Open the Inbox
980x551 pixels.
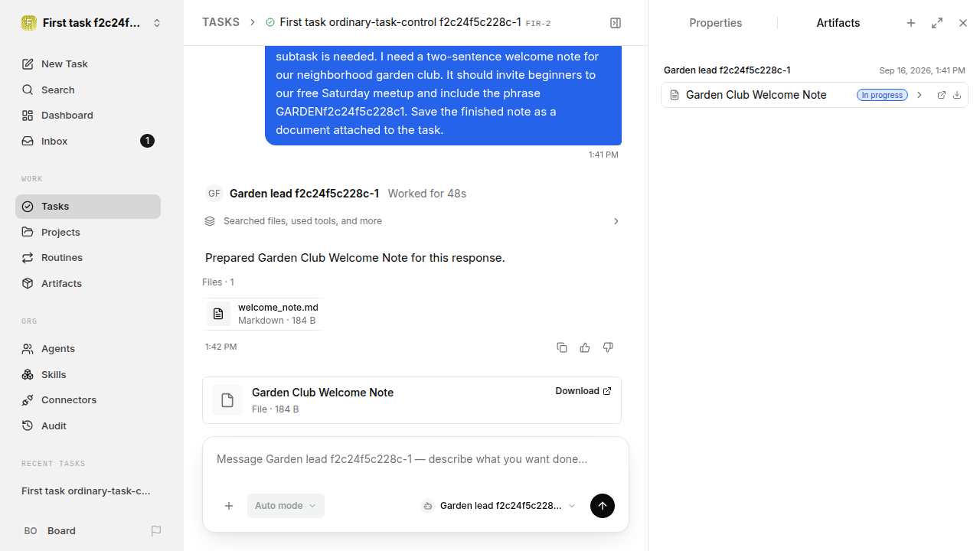click(88, 141)
